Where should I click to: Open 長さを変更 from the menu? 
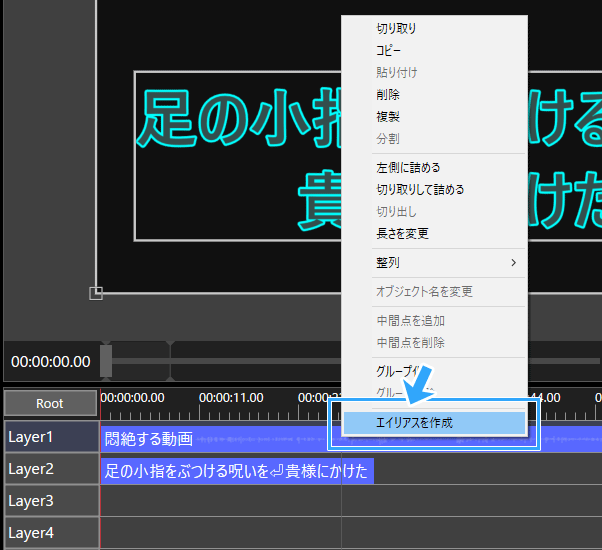402,234
